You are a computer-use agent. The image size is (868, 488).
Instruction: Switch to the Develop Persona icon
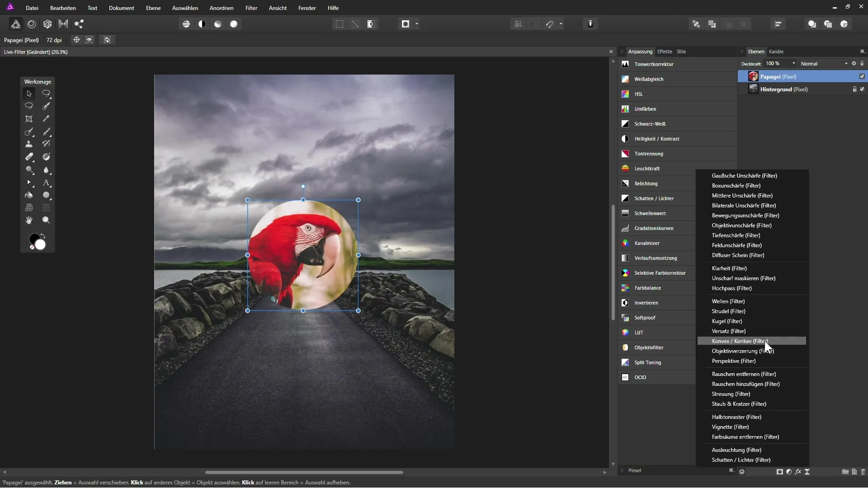click(x=47, y=24)
